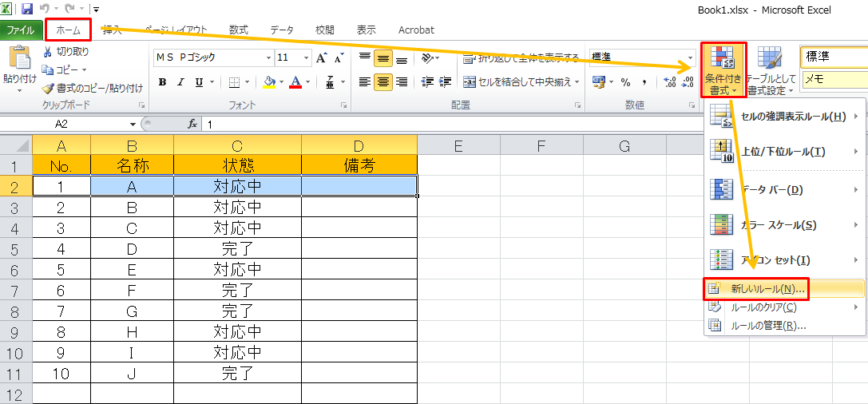The height and width of the screenshot is (404, 868).
Task: Open the font size 11 dropdown
Action: pos(307,57)
